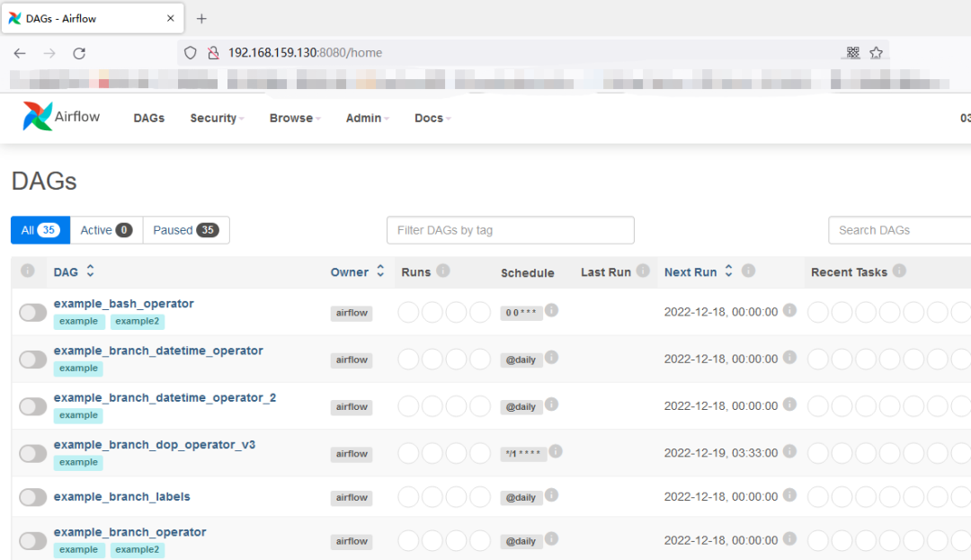This screenshot has height=560, width=971.
Task: Open the Security dropdown menu
Action: [x=217, y=118]
